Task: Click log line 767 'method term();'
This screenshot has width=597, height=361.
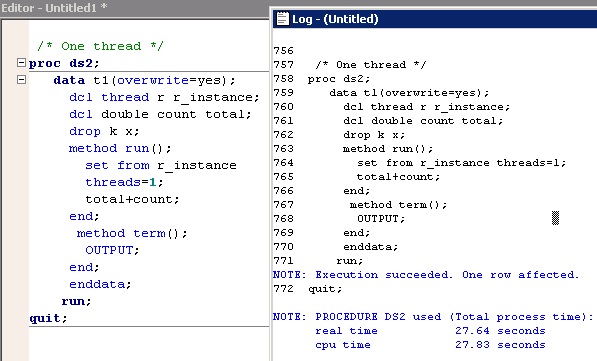Action: pyautogui.click(x=398, y=205)
